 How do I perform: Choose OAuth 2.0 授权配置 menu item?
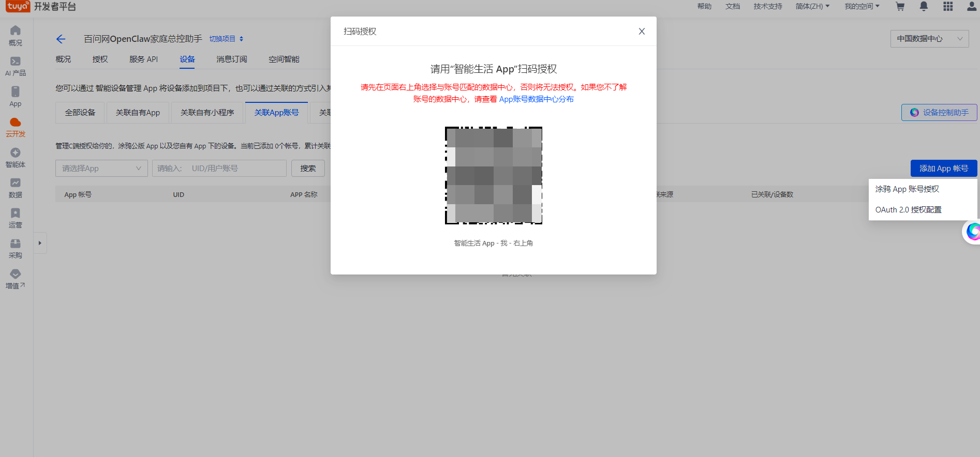tap(923, 210)
